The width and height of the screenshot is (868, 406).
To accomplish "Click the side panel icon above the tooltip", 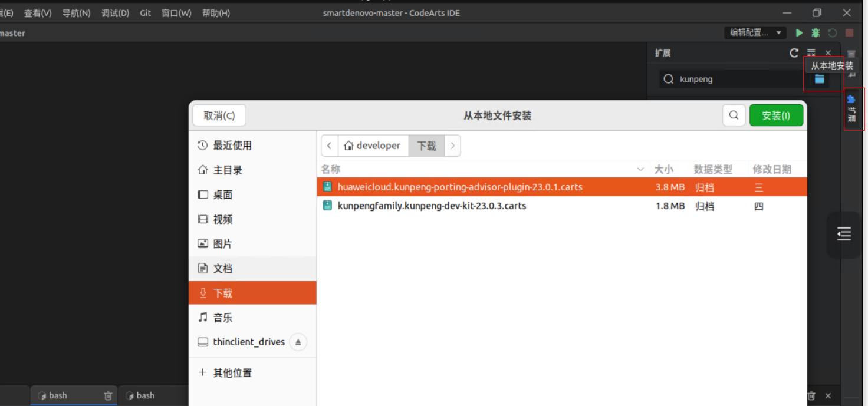I will point(851,54).
